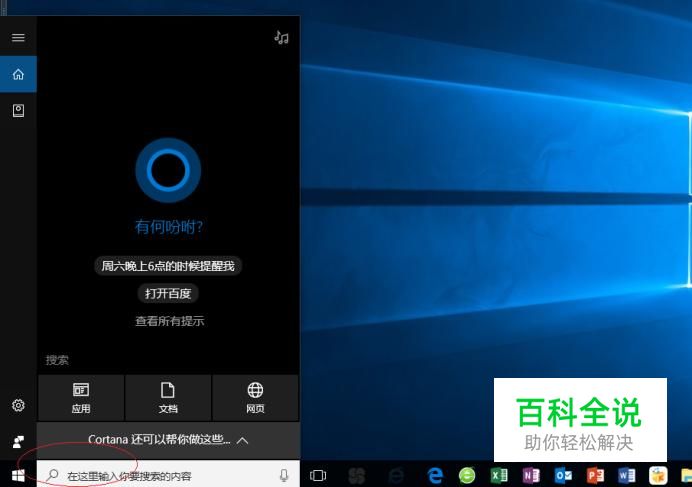Open the Task View taskbar button
This screenshot has width=692, height=487.
[x=318, y=475]
